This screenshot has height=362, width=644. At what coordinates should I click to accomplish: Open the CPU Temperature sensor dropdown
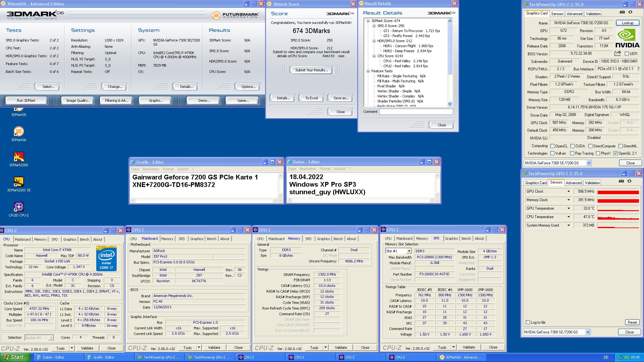tap(568, 217)
